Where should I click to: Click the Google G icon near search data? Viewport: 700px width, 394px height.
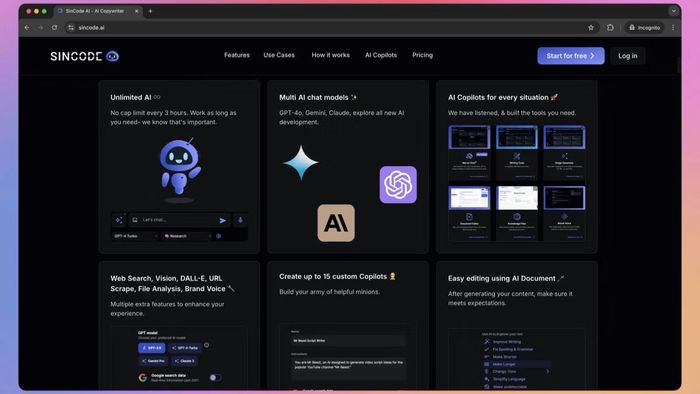pyautogui.click(x=142, y=377)
